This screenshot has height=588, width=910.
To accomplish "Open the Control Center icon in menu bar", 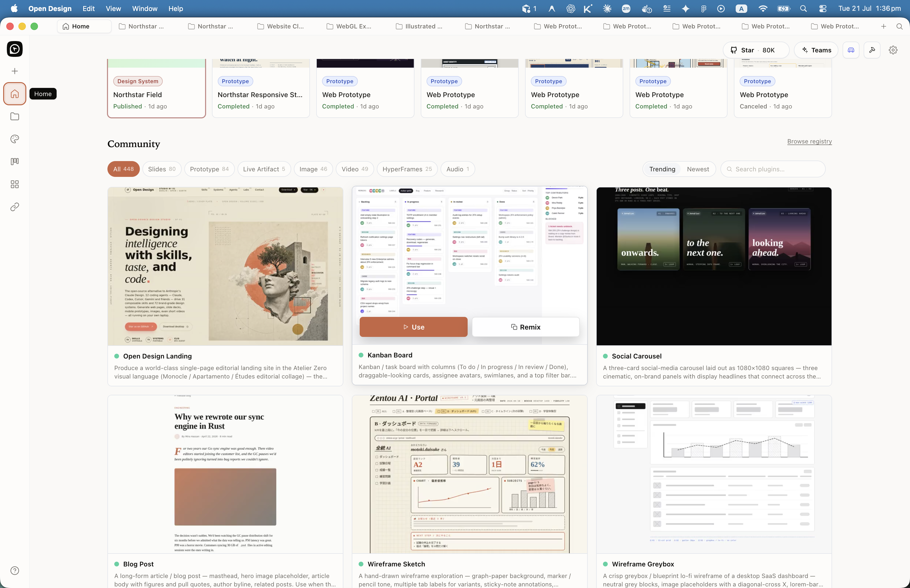I will pos(823,8).
